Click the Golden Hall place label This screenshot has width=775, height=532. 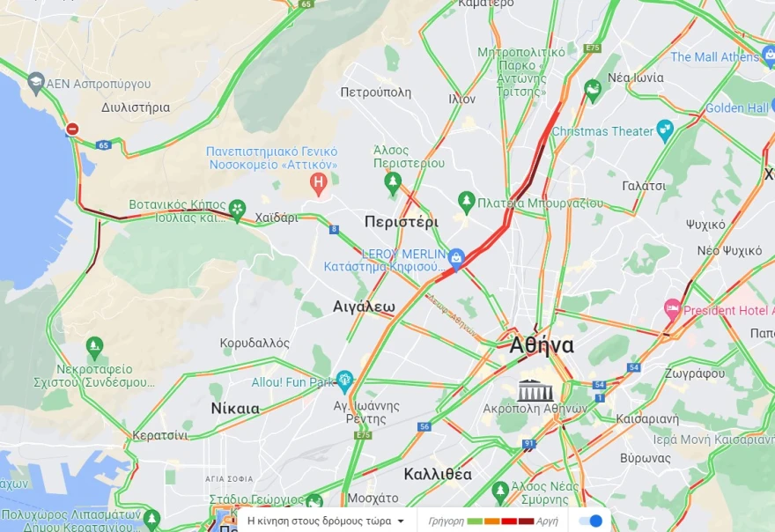(x=736, y=107)
